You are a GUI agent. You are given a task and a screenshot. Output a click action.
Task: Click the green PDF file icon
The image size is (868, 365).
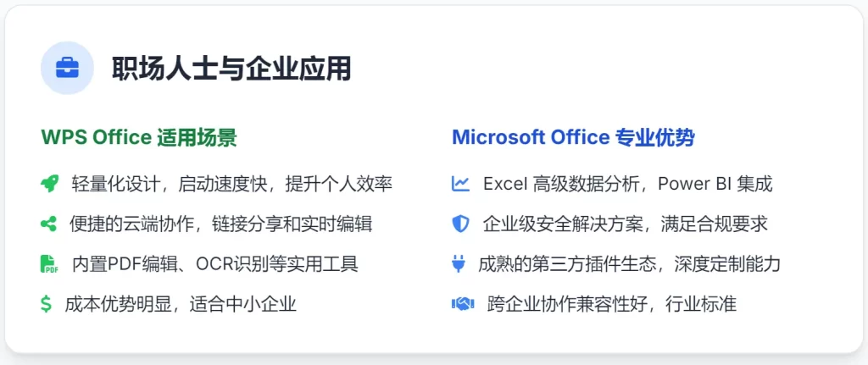tap(48, 264)
